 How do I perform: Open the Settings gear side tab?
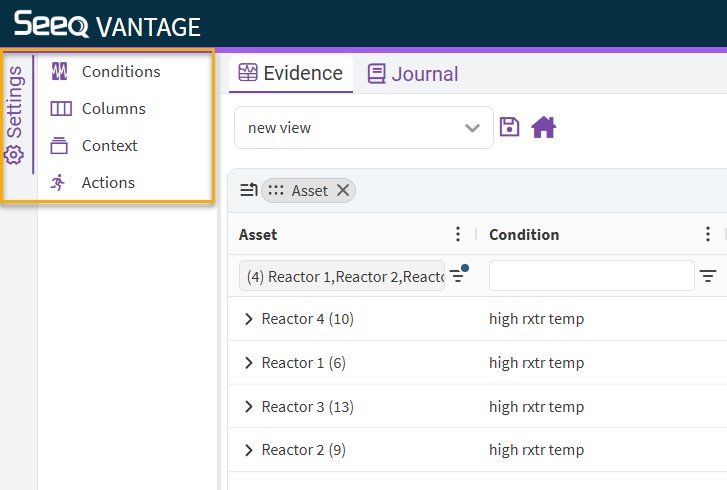pyautogui.click(x=15, y=115)
